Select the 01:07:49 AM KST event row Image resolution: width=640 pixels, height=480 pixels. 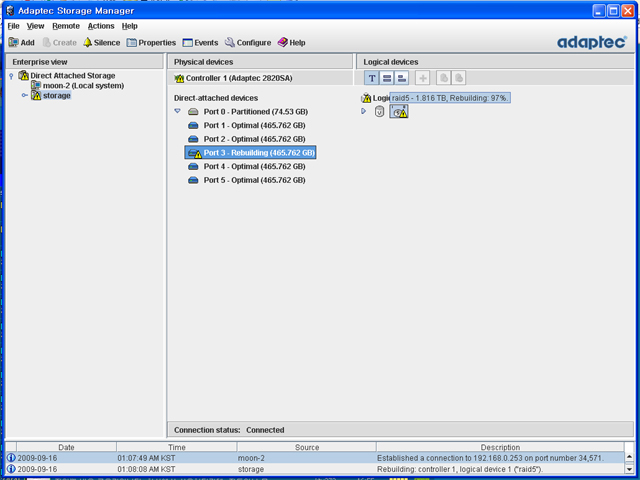[x=315, y=458]
